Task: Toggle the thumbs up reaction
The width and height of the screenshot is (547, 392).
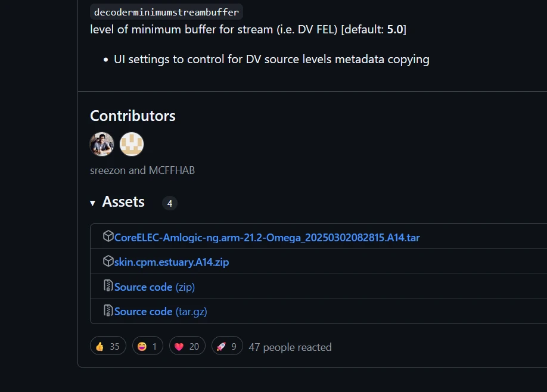Action: point(108,346)
